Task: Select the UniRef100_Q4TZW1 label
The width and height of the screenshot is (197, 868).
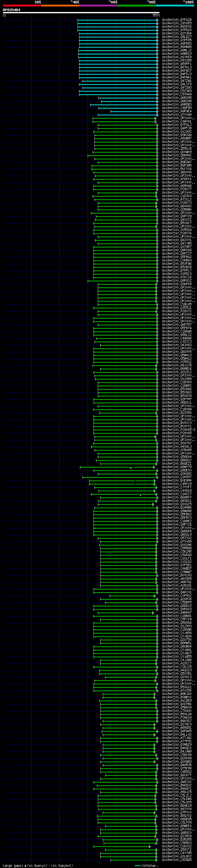Action: coord(176,81)
